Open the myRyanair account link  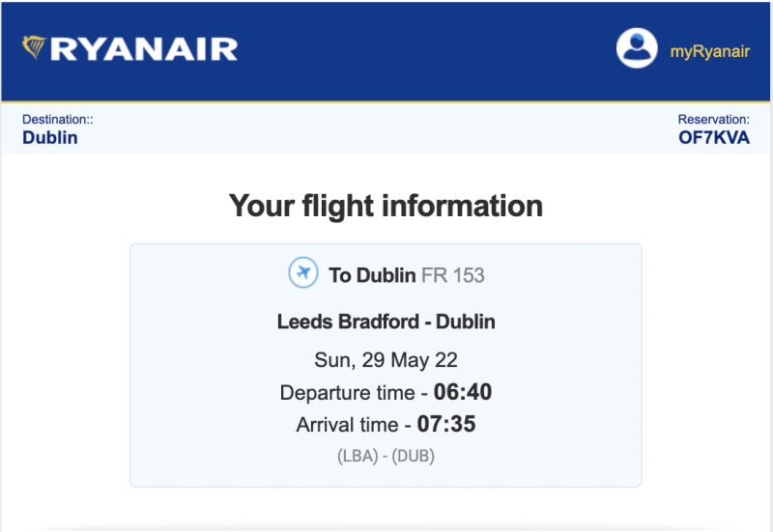(710, 52)
